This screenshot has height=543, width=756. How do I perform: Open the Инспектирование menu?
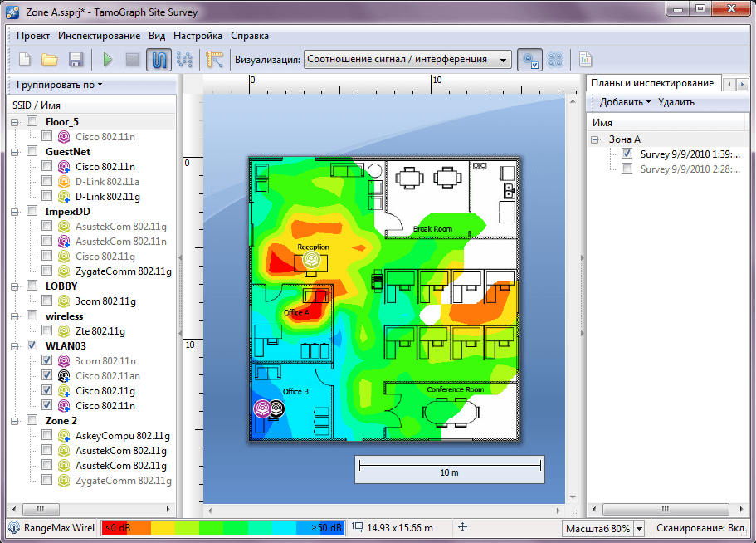point(99,36)
